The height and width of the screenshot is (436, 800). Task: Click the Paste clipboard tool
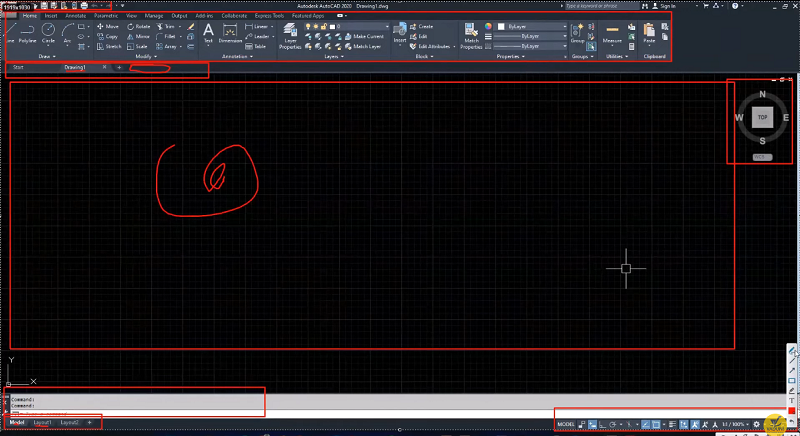649,34
